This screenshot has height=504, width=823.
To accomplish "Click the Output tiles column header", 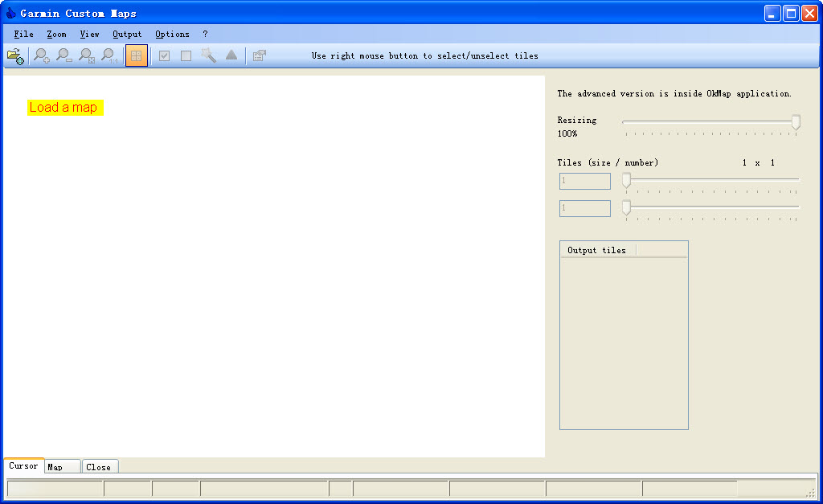I will click(x=598, y=251).
